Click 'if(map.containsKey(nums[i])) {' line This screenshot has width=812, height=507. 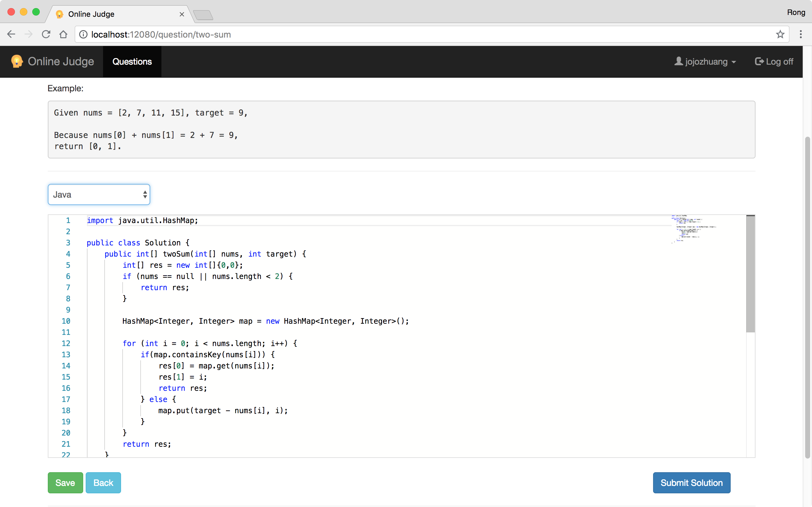(208, 354)
